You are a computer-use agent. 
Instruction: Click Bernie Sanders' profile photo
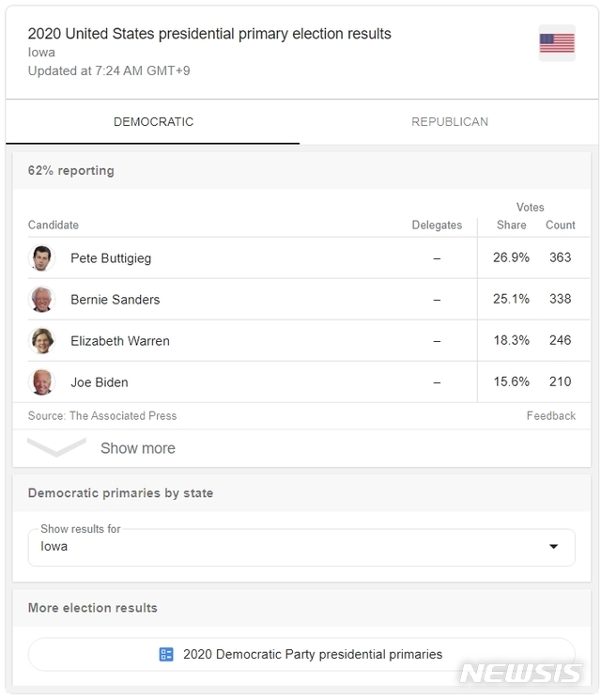(x=42, y=300)
